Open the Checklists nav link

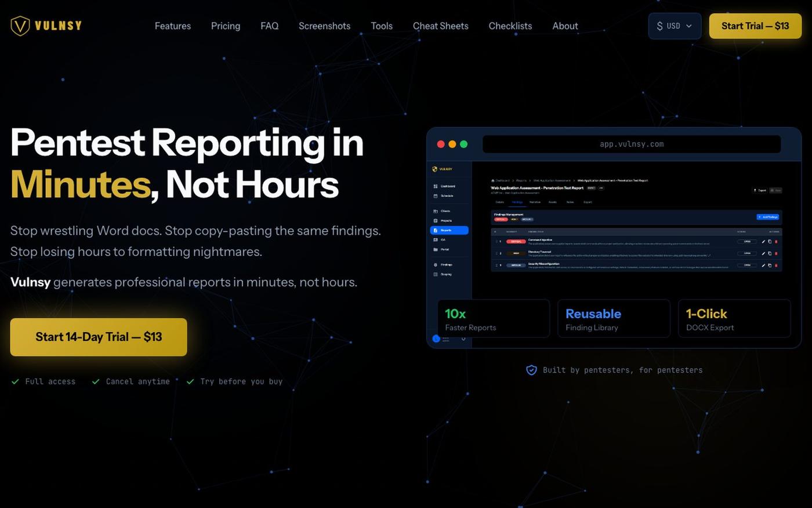pyautogui.click(x=510, y=26)
